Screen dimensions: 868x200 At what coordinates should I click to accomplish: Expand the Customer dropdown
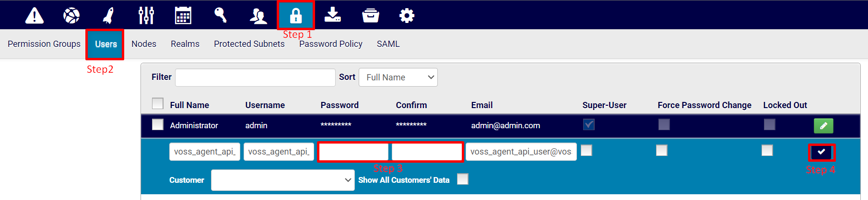(x=283, y=180)
